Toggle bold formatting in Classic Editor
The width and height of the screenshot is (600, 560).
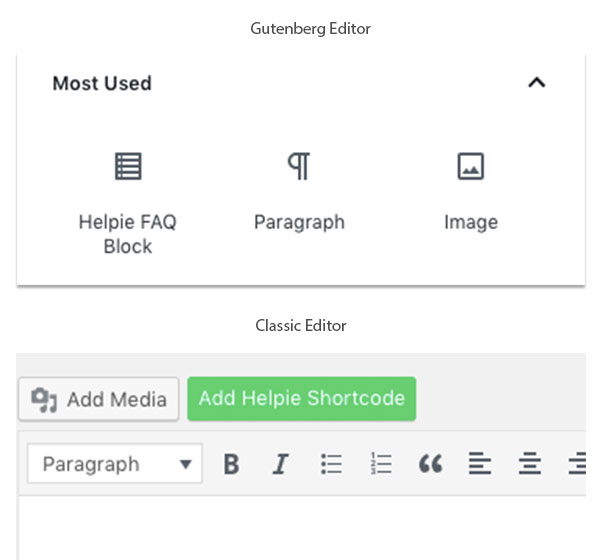(x=231, y=464)
